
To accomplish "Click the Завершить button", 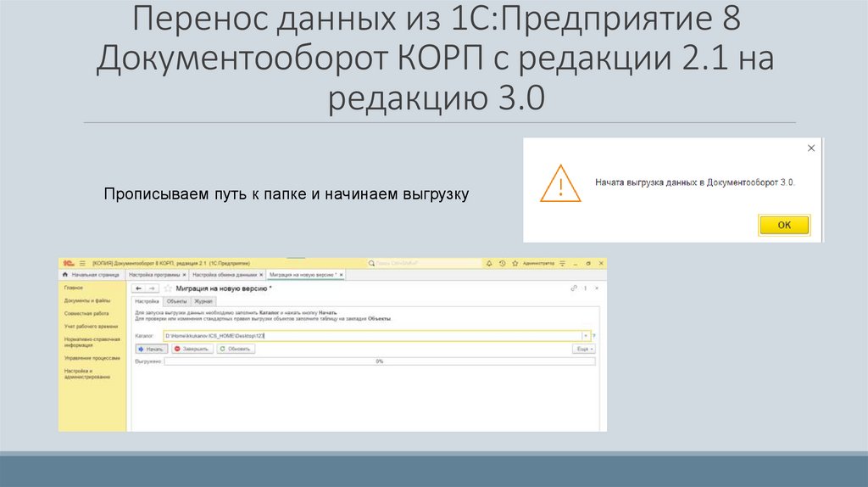I will click(x=192, y=349).
